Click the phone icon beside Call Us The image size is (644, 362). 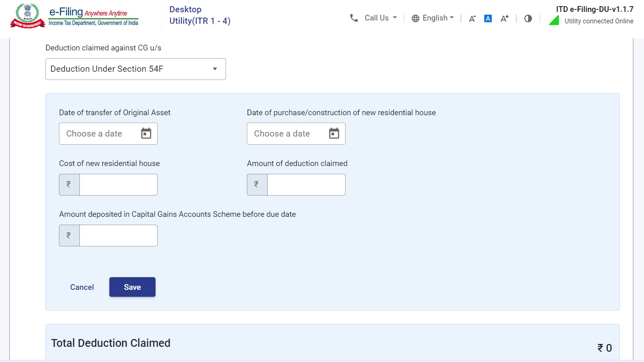click(354, 18)
